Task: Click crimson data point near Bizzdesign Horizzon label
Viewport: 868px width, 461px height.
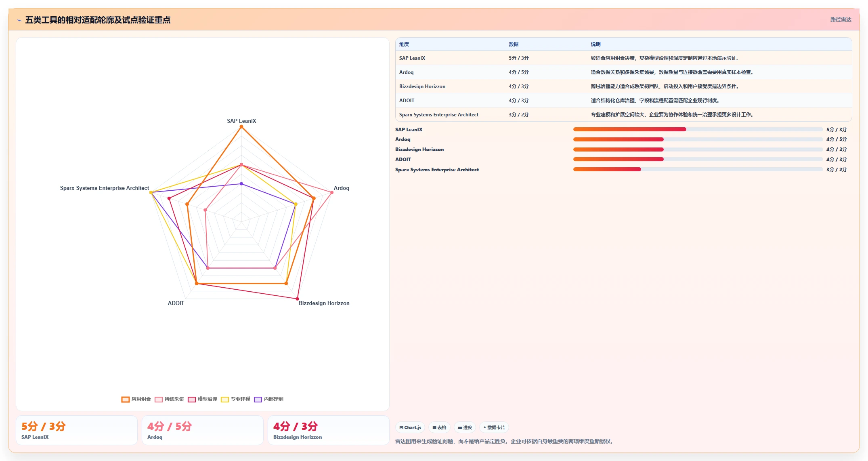Action: [298, 299]
